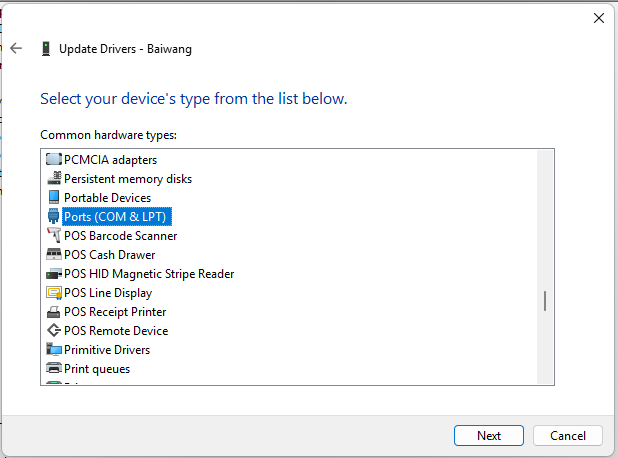Screen dimensions: 618x458
Task: Choose POS Barcode Scanner type
Action: click(121, 236)
